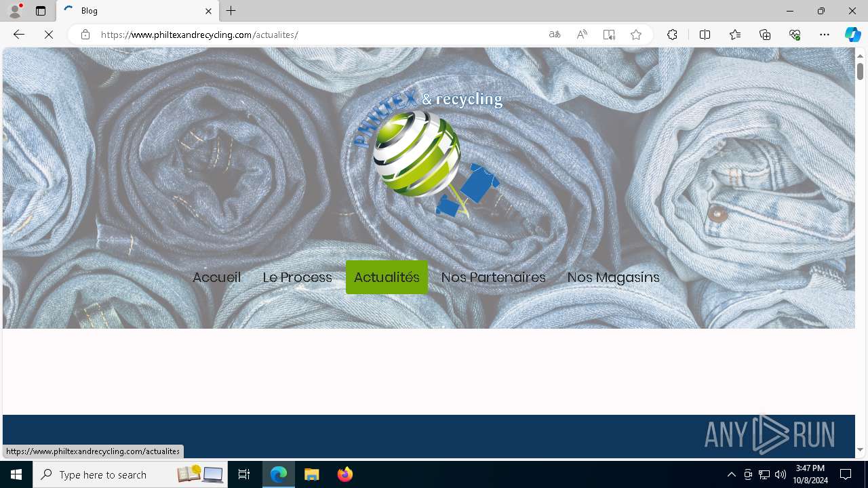Open the tab actions menu icon
This screenshot has width=868, height=488.
pyautogui.click(x=41, y=11)
